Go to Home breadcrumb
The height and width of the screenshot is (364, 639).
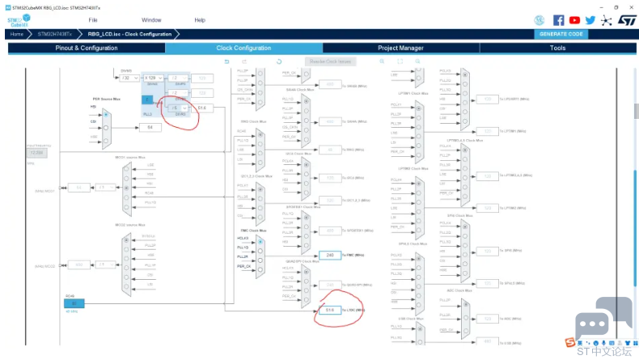tap(17, 34)
